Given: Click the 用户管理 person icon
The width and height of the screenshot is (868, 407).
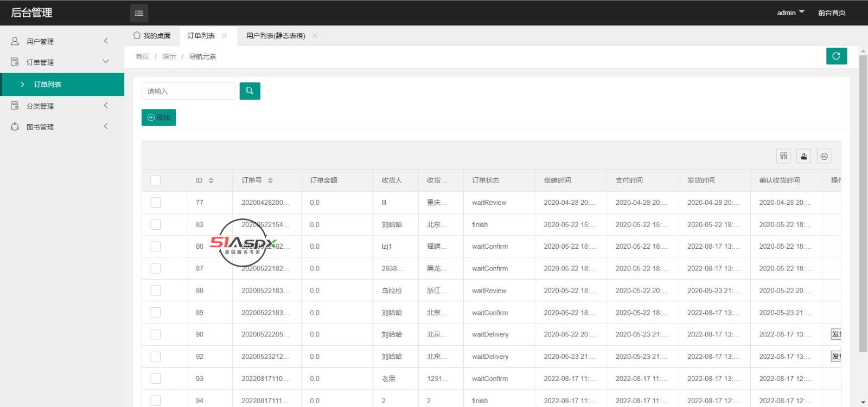Looking at the screenshot, I should (x=15, y=41).
